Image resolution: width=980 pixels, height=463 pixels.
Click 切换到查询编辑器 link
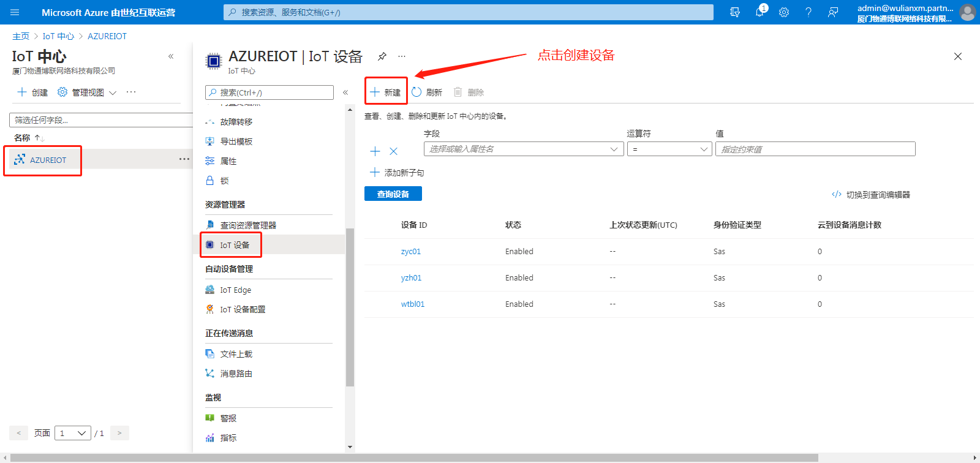(x=870, y=195)
